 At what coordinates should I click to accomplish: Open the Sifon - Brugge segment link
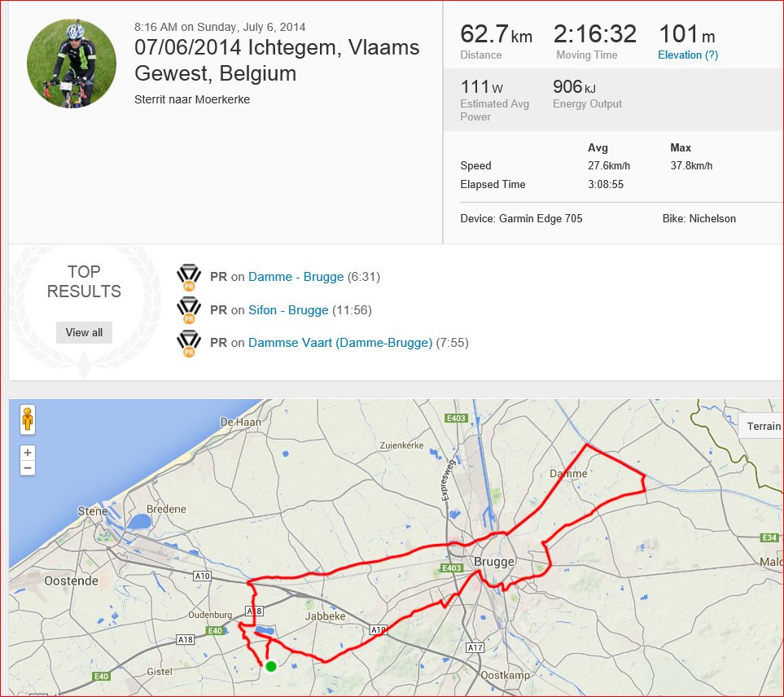click(288, 310)
